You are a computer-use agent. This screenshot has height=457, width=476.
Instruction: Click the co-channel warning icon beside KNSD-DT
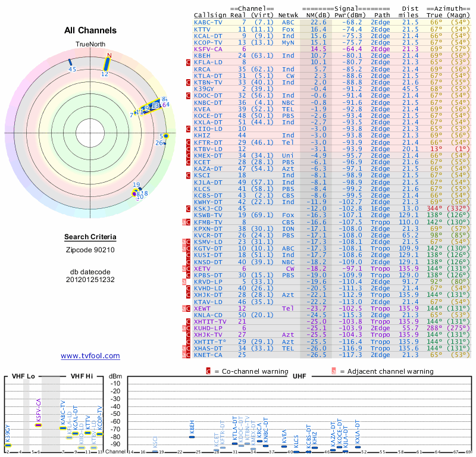point(188,262)
